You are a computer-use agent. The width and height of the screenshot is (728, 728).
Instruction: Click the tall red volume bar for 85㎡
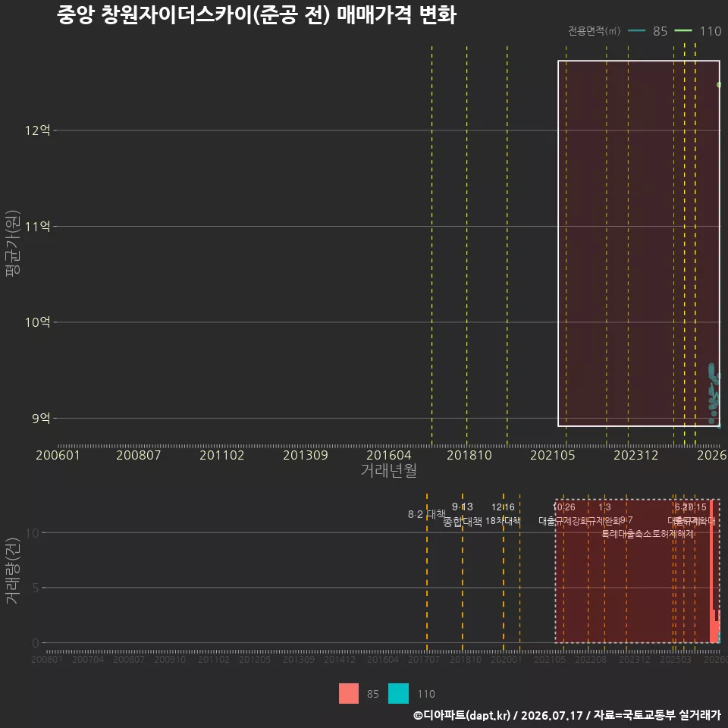coord(712,571)
